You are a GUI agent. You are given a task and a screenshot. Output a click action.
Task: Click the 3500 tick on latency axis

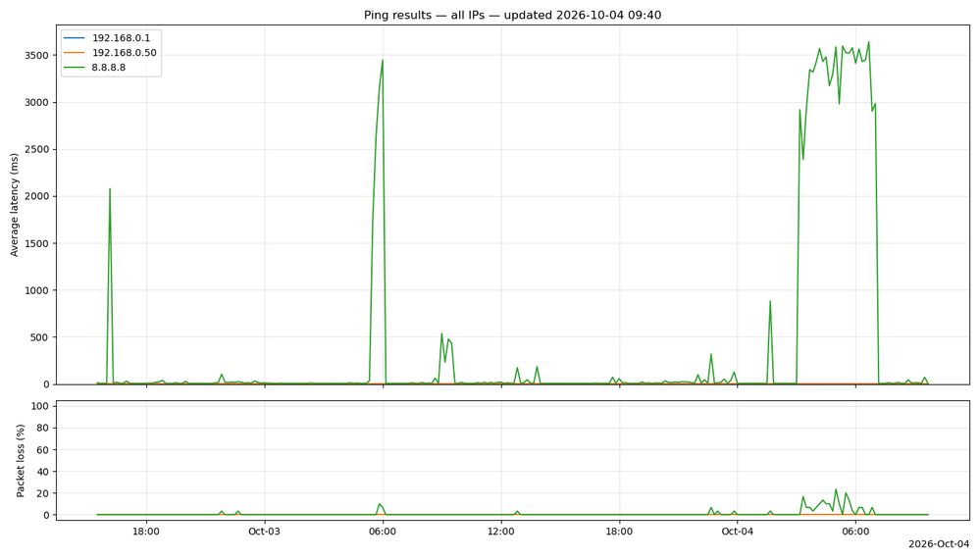[36, 55]
